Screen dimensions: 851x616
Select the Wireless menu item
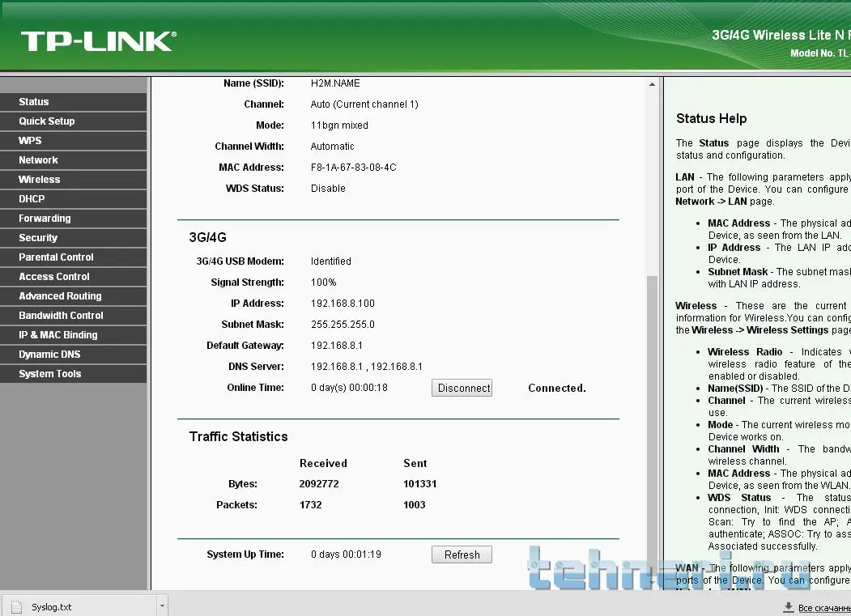click(x=73, y=180)
